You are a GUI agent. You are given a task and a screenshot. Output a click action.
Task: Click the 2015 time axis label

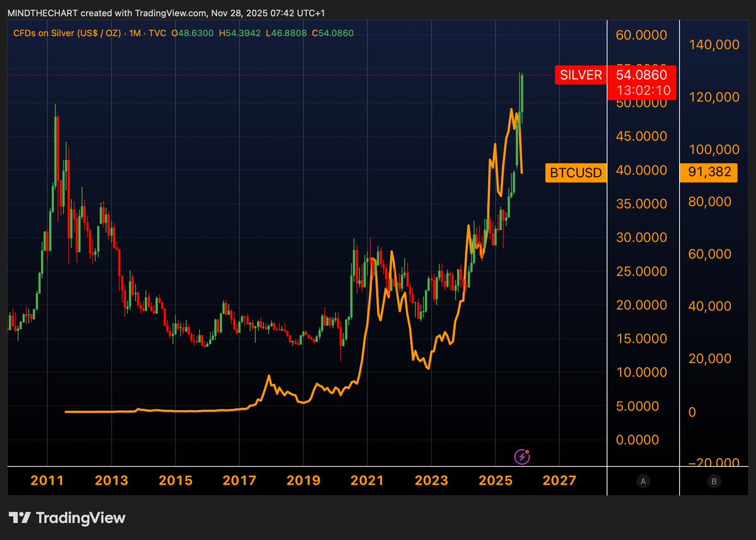coord(175,480)
